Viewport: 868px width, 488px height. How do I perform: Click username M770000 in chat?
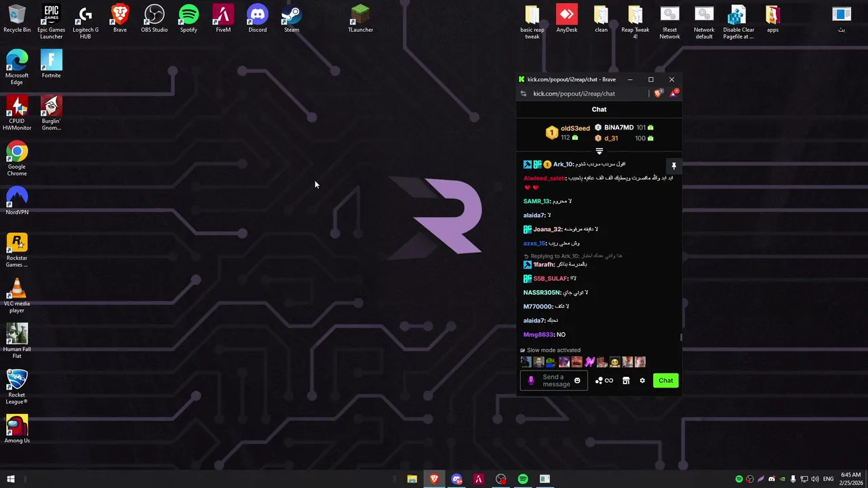(538, 307)
